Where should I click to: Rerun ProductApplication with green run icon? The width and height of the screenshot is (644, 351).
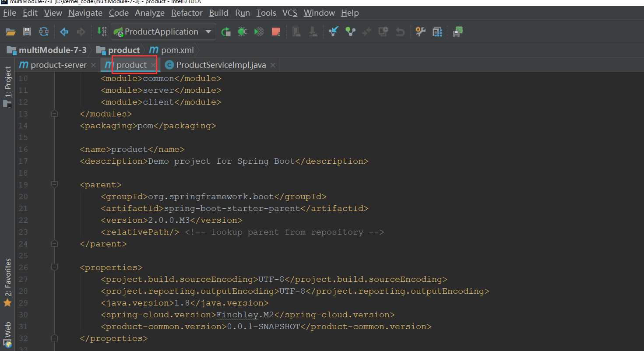click(226, 32)
